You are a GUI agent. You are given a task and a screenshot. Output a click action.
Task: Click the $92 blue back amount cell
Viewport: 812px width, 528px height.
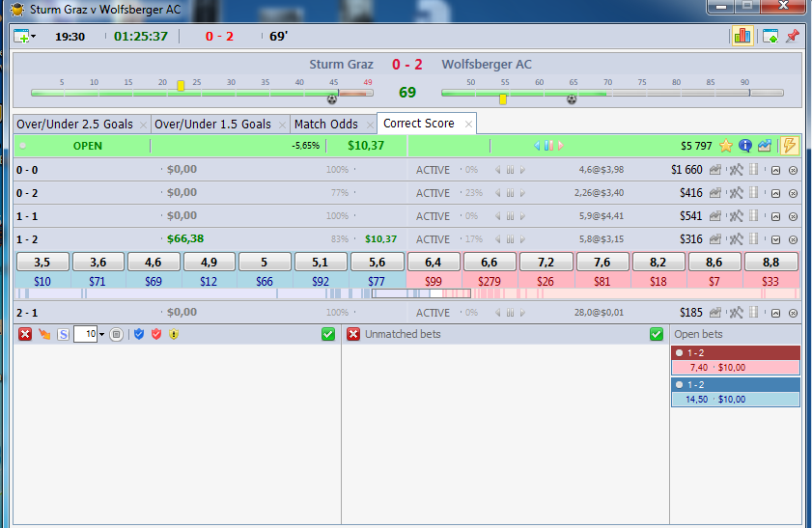[x=321, y=281]
